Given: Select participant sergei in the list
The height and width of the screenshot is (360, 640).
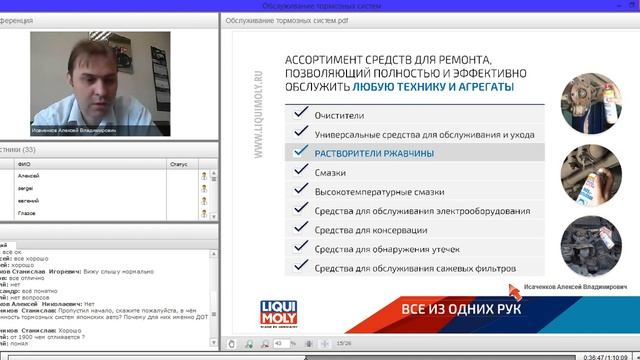Looking at the screenshot, I should click(25, 189).
